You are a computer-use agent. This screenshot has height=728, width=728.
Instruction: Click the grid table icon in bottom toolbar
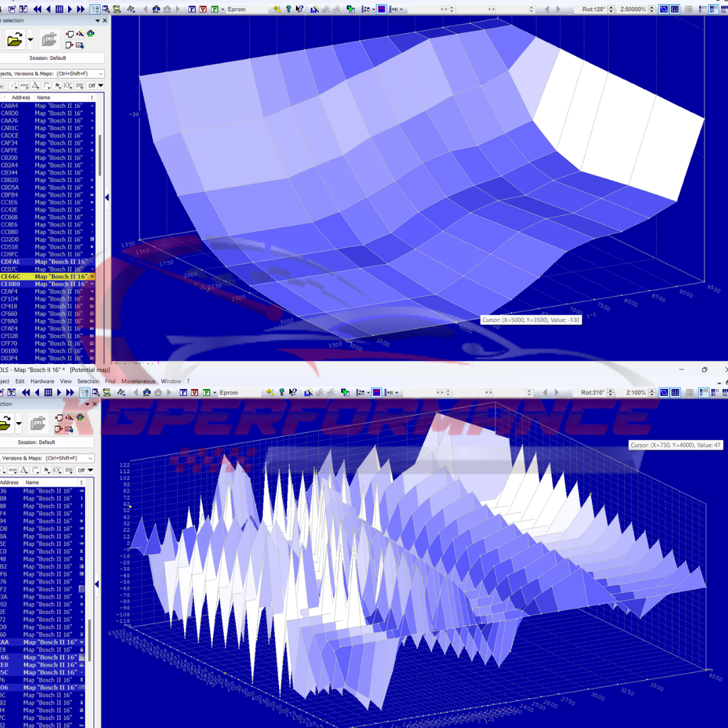click(x=49, y=392)
